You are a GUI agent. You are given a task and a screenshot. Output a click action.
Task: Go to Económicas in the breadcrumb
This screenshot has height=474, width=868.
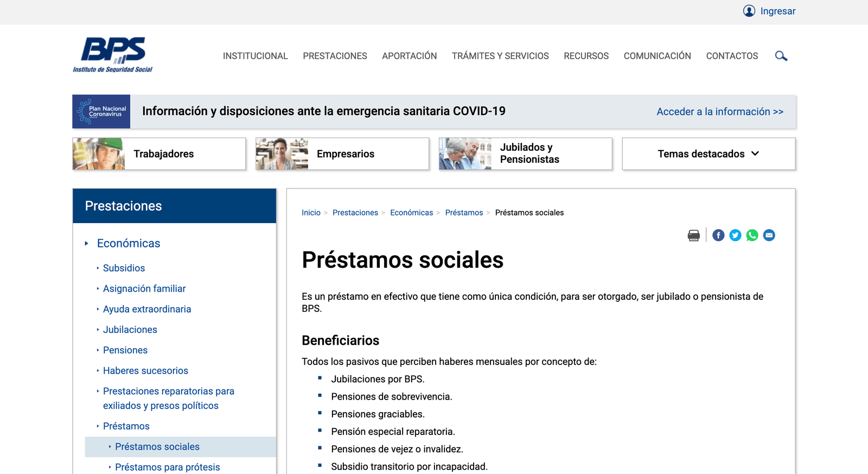pyautogui.click(x=412, y=213)
